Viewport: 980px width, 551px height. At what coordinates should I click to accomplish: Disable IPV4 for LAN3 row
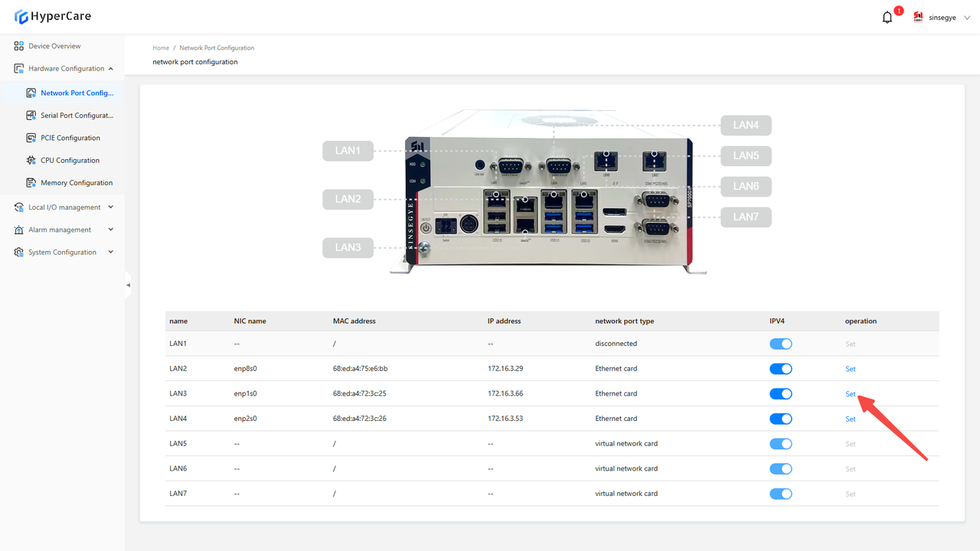point(780,394)
